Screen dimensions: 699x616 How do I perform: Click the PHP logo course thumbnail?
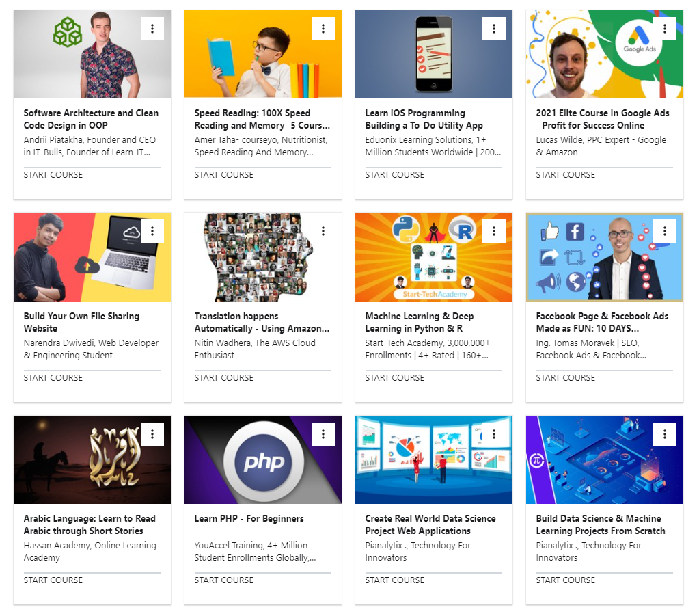coord(263,460)
